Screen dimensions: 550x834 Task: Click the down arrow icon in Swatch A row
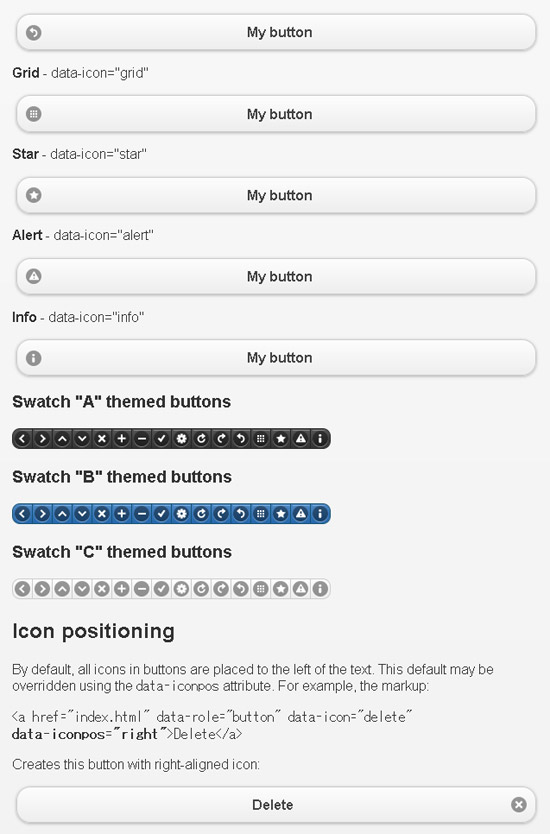pos(82,439)
